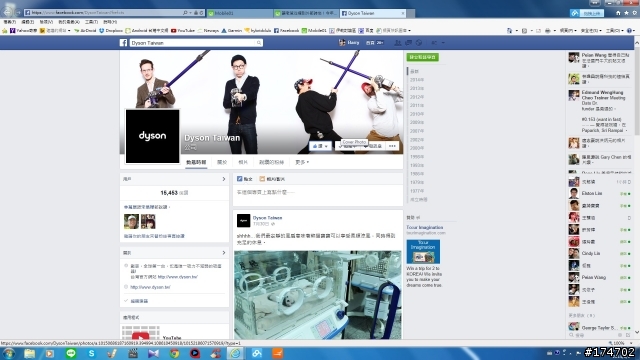Screen dimensions: 640x360
Task: Open the notifications globe icon
Action: point(419,42)
